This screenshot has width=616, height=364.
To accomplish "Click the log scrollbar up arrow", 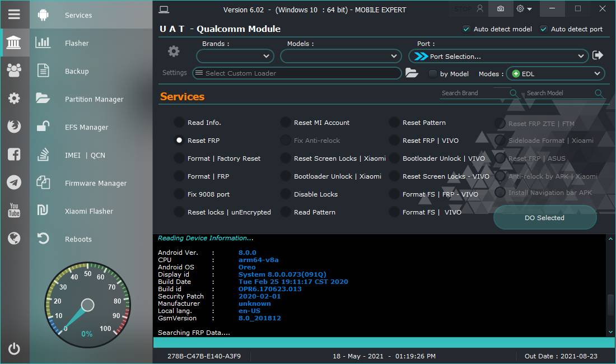I will point(610,239).
